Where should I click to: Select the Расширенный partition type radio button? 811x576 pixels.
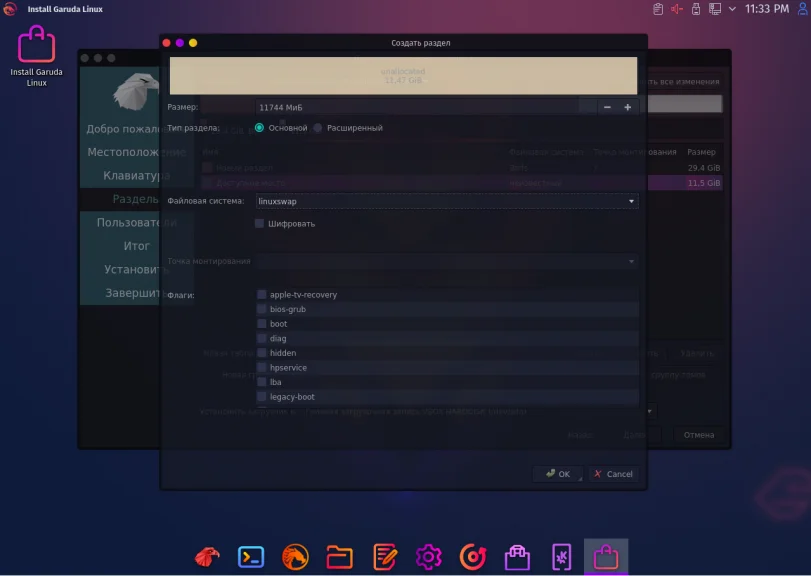(x=317, y=128)
